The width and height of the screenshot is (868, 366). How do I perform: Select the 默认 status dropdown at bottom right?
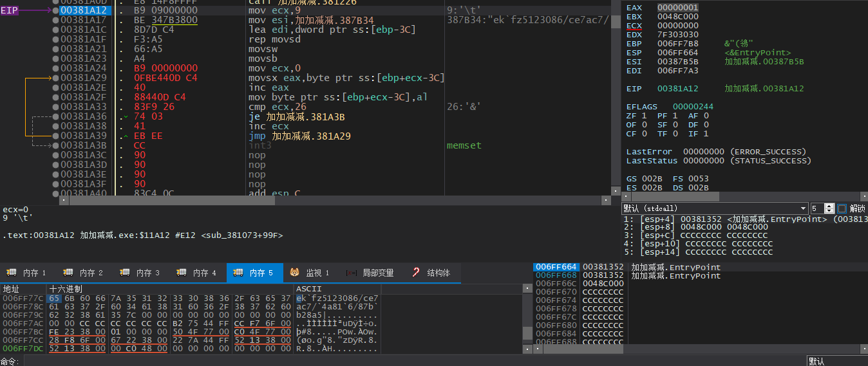pos(836,361)
